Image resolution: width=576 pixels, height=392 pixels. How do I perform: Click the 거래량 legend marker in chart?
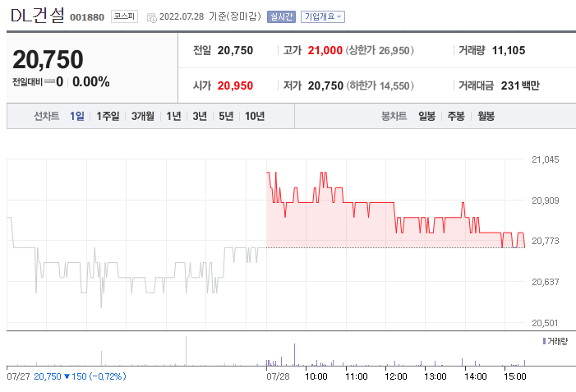(x=544, y=341)
